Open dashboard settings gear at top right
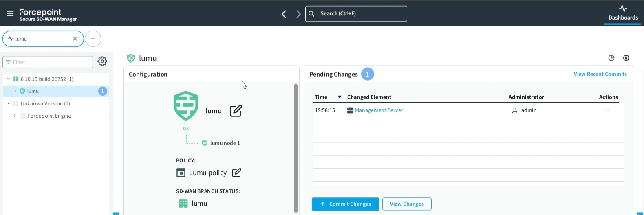Screen dimensions: 644x215 [626, 58]
